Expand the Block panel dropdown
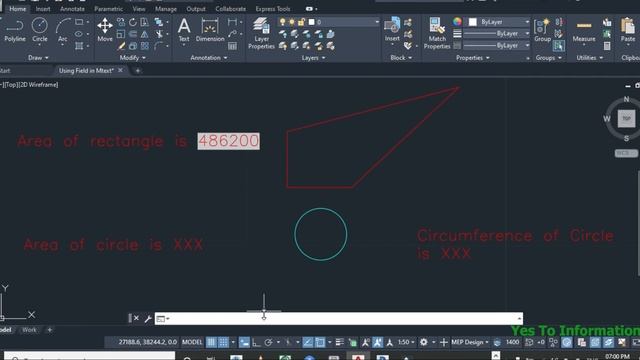 coord(401,58)
